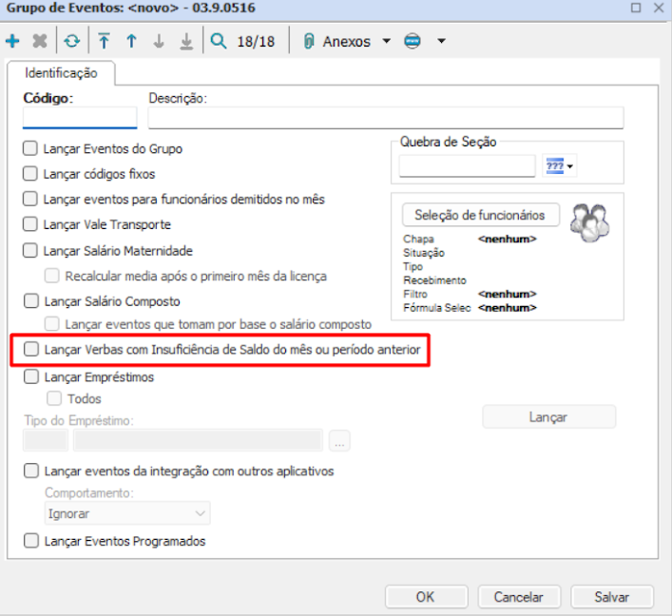Screen dimensions: 672x616
Task: Click the Tipo do Empréstimo ellipsis button
Action: 339,441
